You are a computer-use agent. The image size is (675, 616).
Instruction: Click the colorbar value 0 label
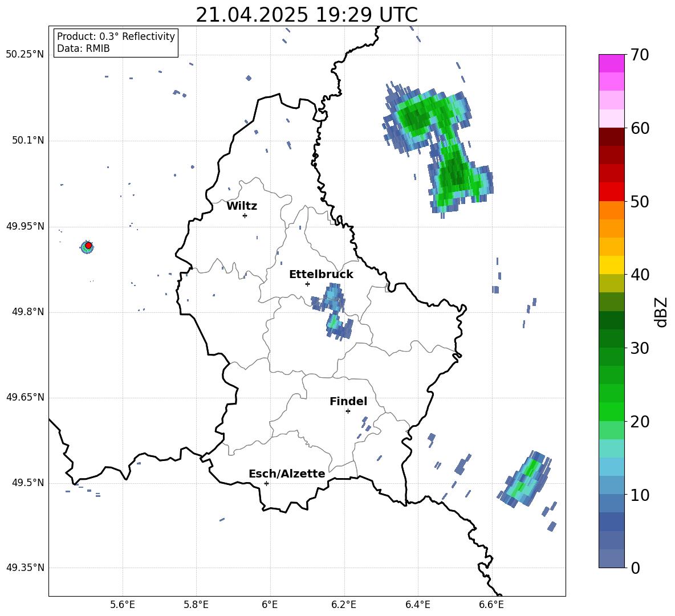pos(635,568)
